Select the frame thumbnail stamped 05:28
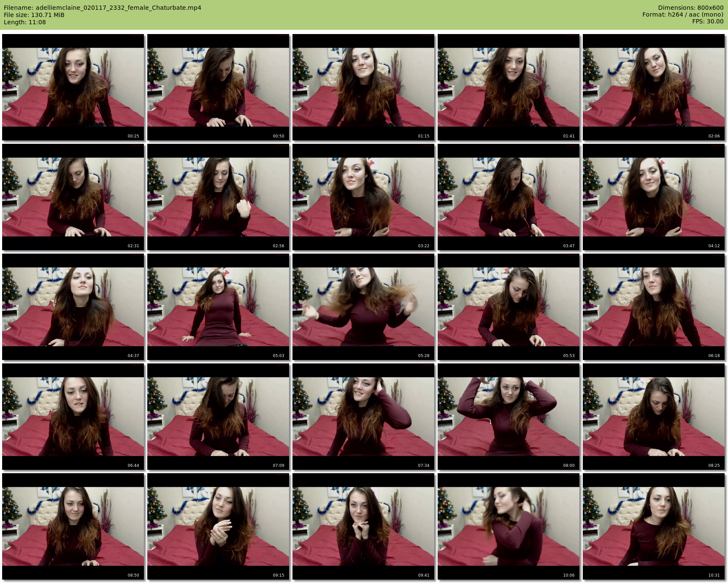Viewport: 728px width, 583px height. point(364,307)
